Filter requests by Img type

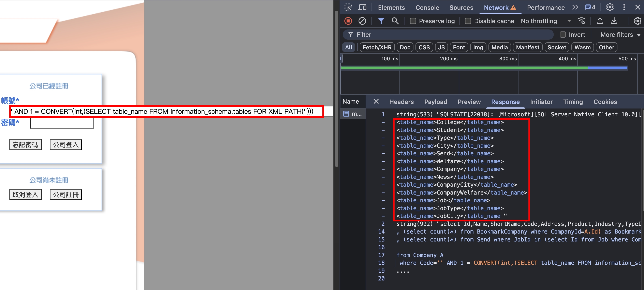pyautogui.click(x=478, y=47)
